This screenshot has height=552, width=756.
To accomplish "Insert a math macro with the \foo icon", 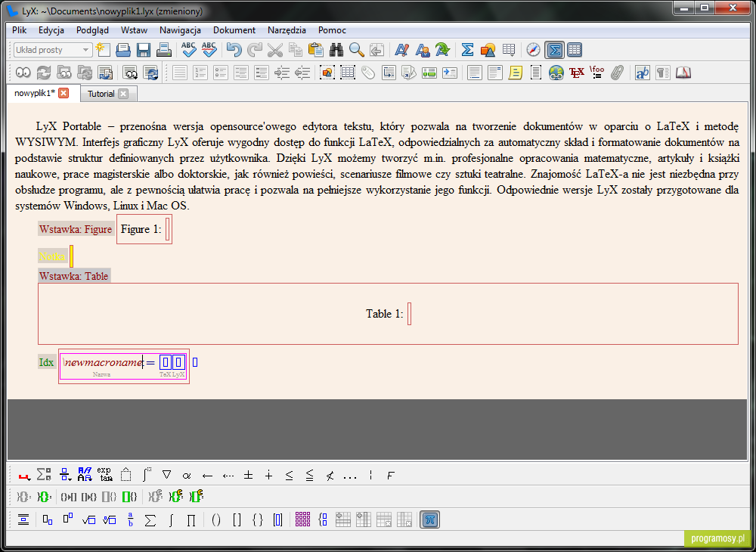I will pos(596,73).
